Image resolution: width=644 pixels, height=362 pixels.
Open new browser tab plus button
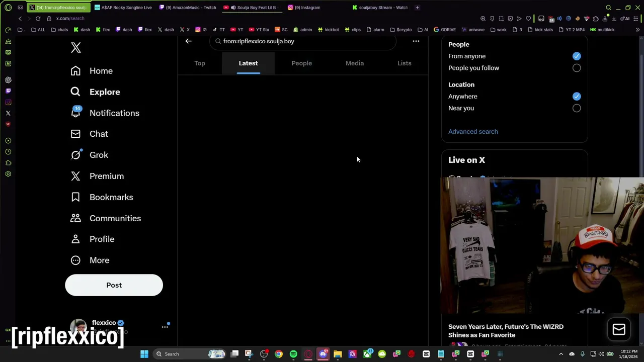[417, 8]
